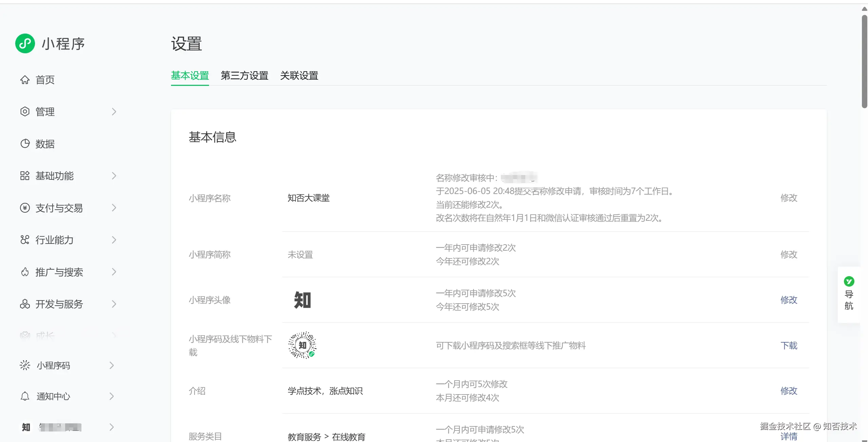Click the hexagon icon beside 管理
The width and height of the screenshot is (868, 442).
click(x=25, y=112)
